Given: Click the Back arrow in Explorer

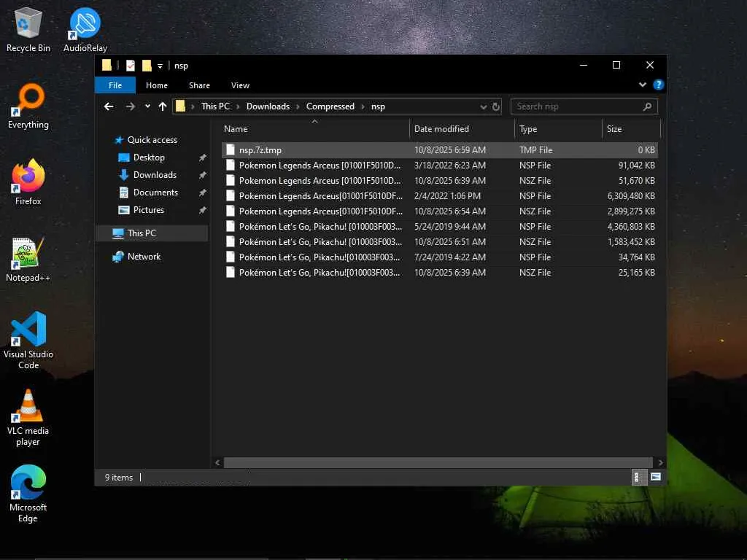Looking at the screenshot, I should [109, 106].
